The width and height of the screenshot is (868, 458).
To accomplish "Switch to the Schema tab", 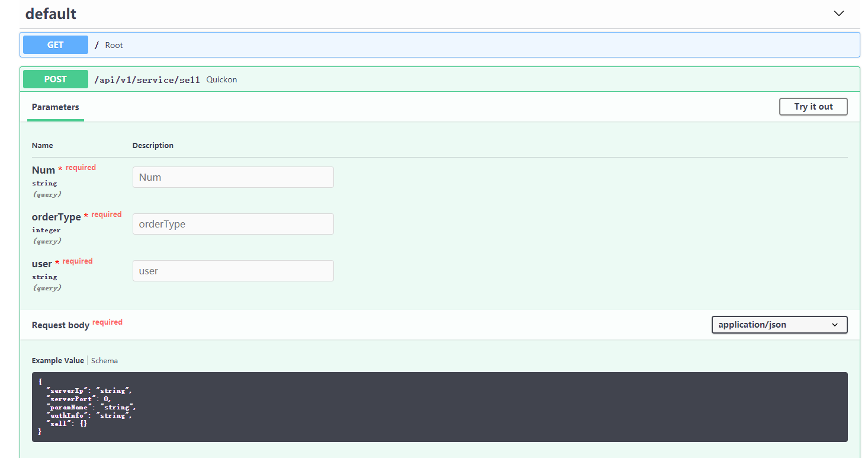I will pyautogui.click(x=104, y=360).
